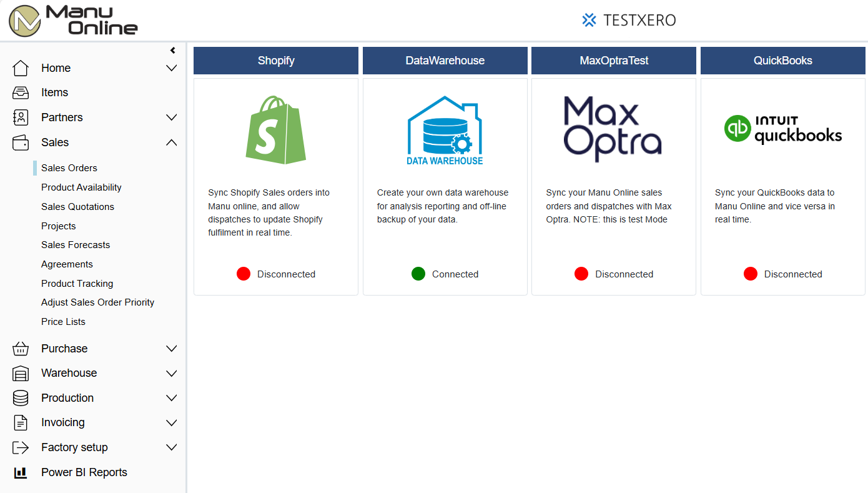The height and width of the screenshot is (493, 868).
Task: Open Product Tracking submenu item
Action: (x=77, y=284)
